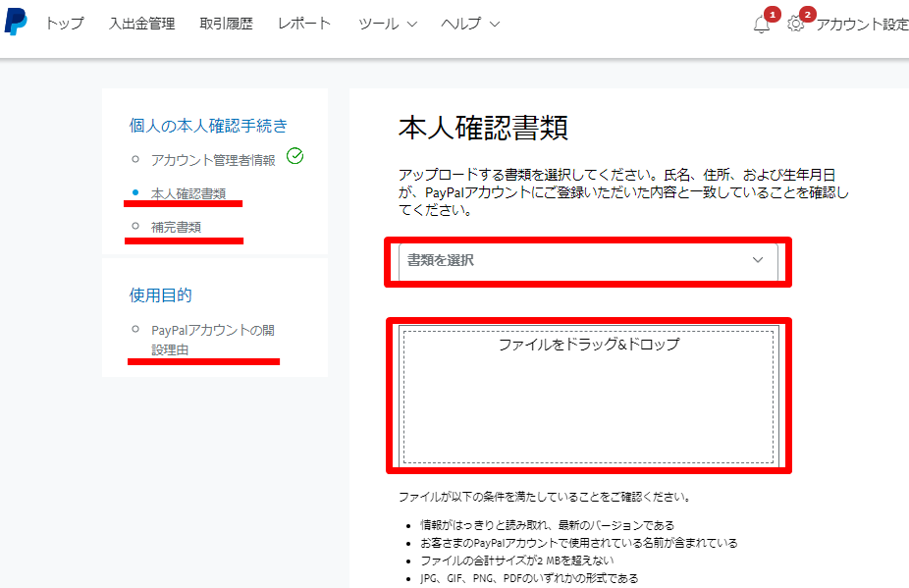Open 取引履歴 in navigation

(226, 24)
